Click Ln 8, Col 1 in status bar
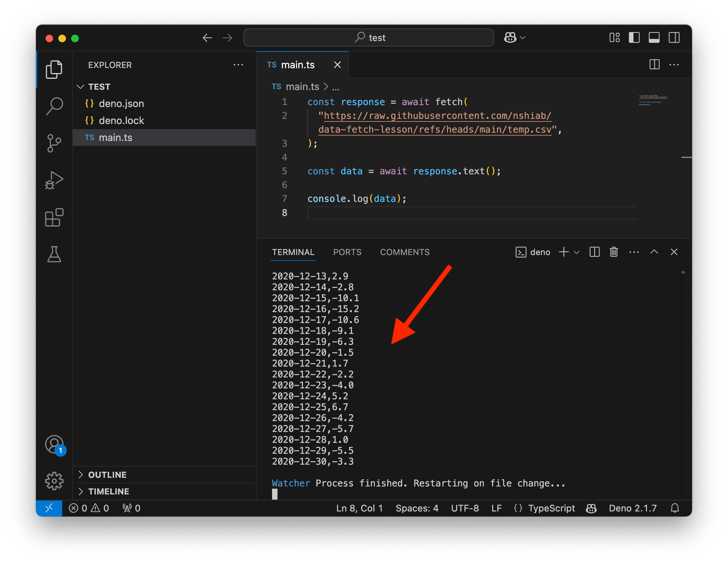The image size is (728, 564). [359, 508]
